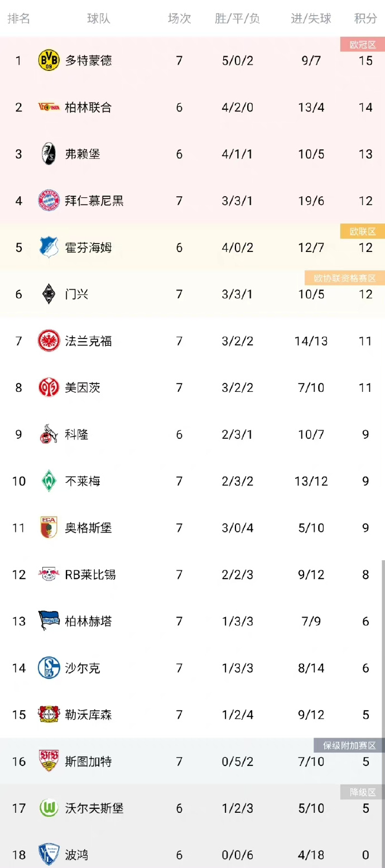
Task: Tap the Bayer Leverkusen crest
Action: point(49,715)
